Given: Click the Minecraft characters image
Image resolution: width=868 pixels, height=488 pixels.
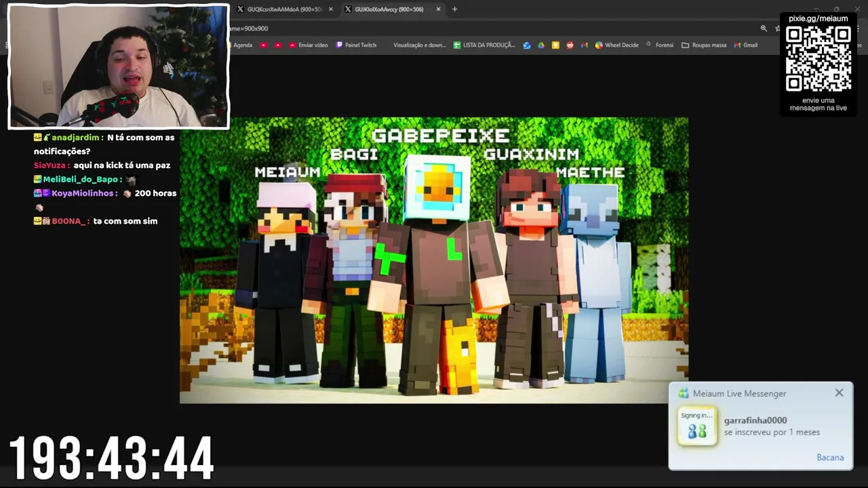Looking at the screenshot, I should tap(434, 260).
